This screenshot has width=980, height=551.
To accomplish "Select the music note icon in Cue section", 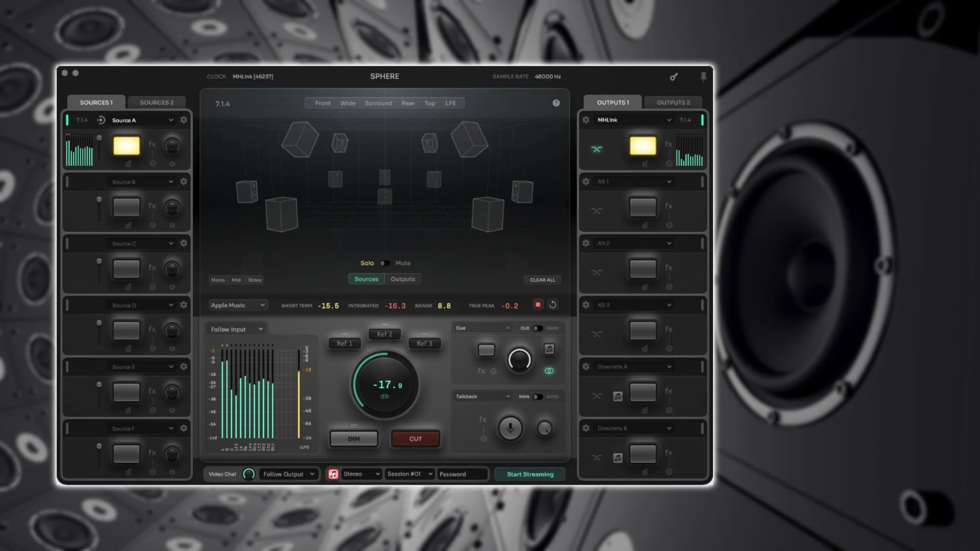I will coord(549,348).
